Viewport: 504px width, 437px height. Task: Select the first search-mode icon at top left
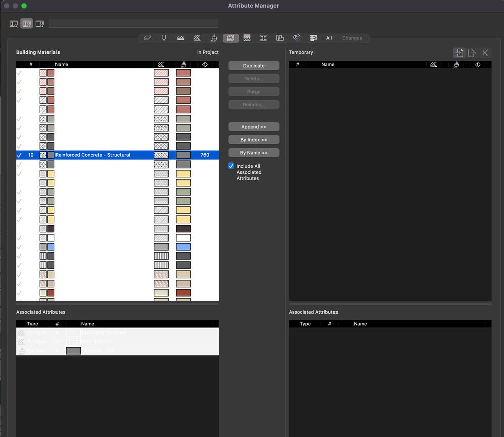(x=14, y=24)
